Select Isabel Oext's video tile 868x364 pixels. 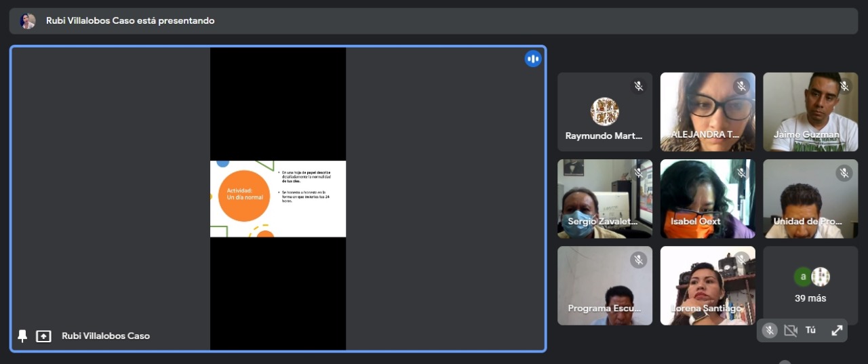click(707, 199)
